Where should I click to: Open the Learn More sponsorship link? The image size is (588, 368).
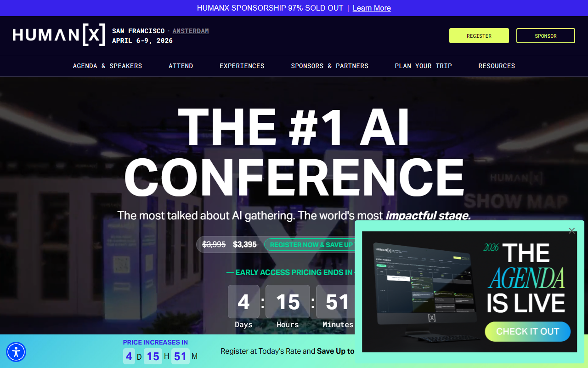[x=372, y=8]
